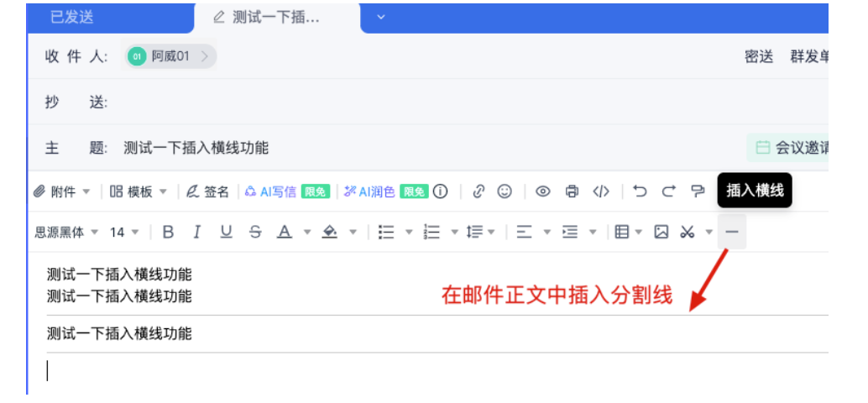The image size is (868, 403).
Task: Increase the paragraph indent
Action: coord(570,232)
